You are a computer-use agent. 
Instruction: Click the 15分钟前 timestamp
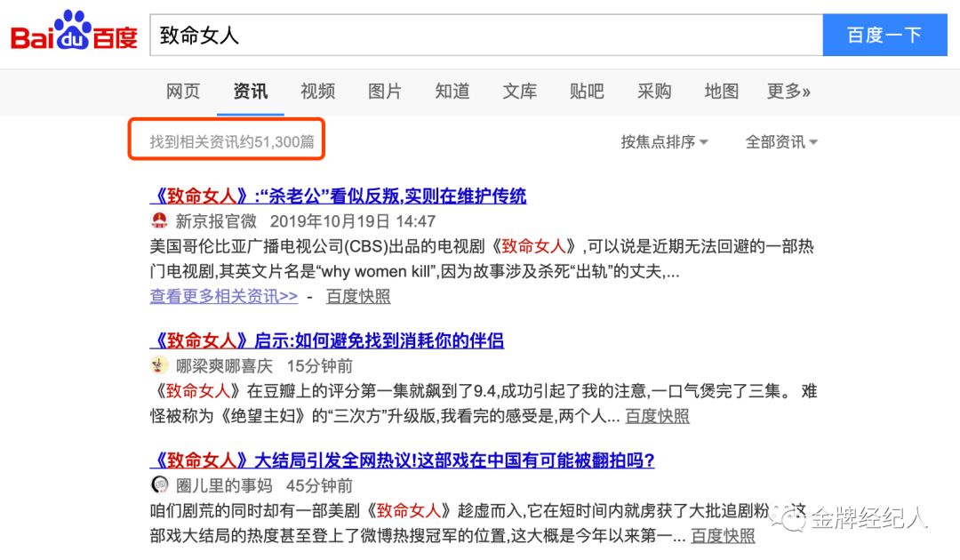(320, 366)
